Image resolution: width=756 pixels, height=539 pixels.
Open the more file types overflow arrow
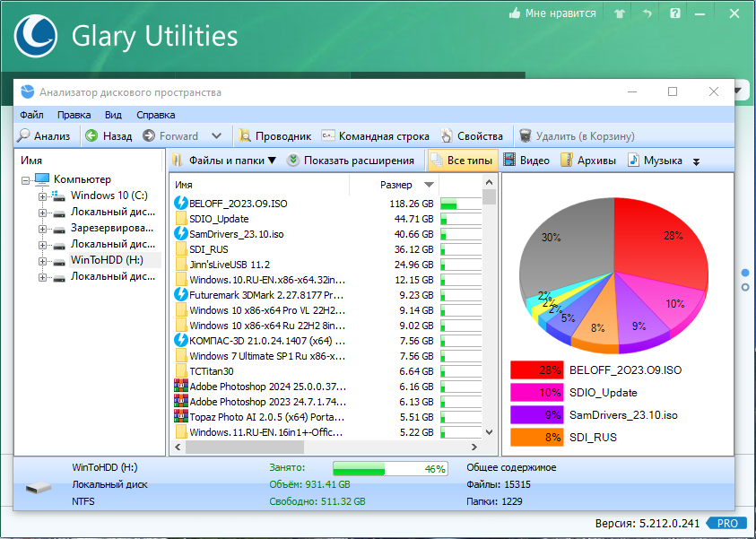(x=696, y=162)
